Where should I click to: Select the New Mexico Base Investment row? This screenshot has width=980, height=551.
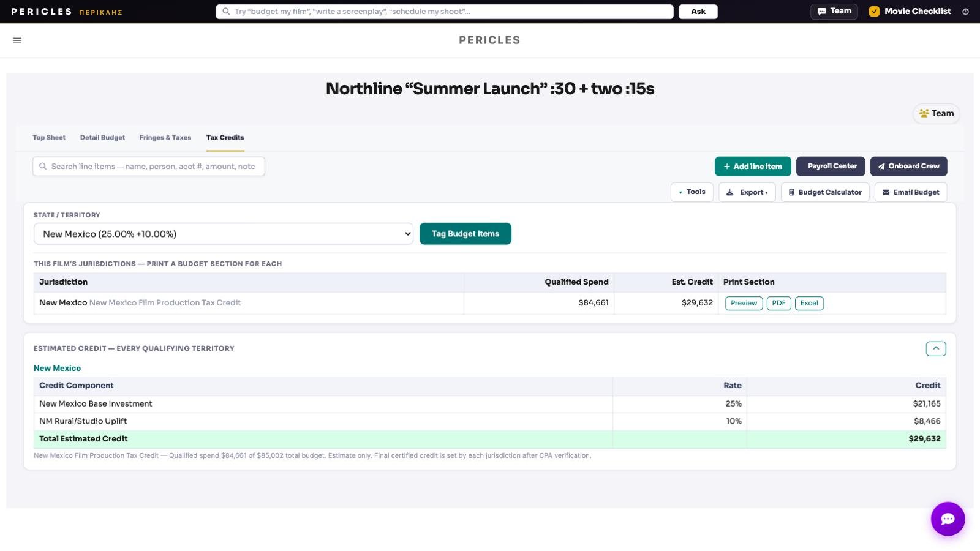490,404
